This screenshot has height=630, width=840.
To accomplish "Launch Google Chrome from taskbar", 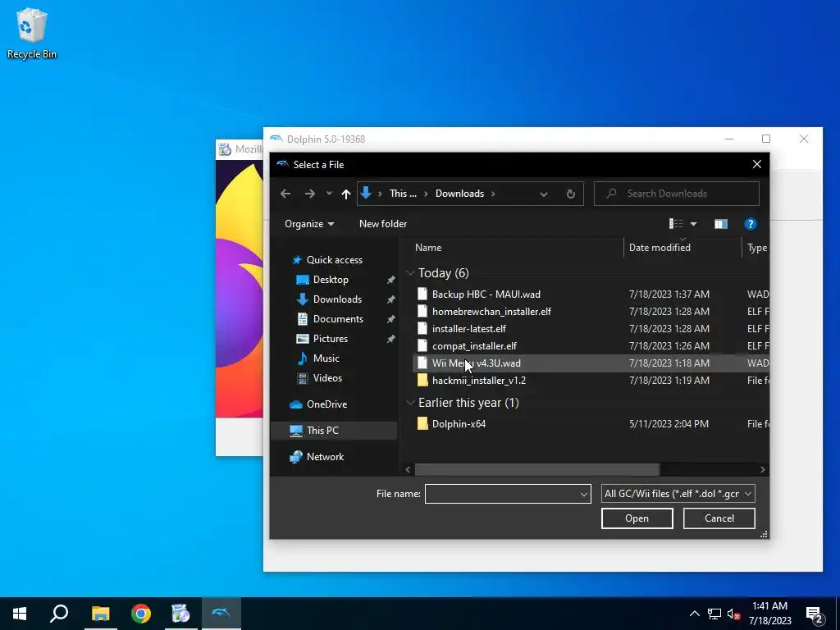I will [x=141, y=614].
